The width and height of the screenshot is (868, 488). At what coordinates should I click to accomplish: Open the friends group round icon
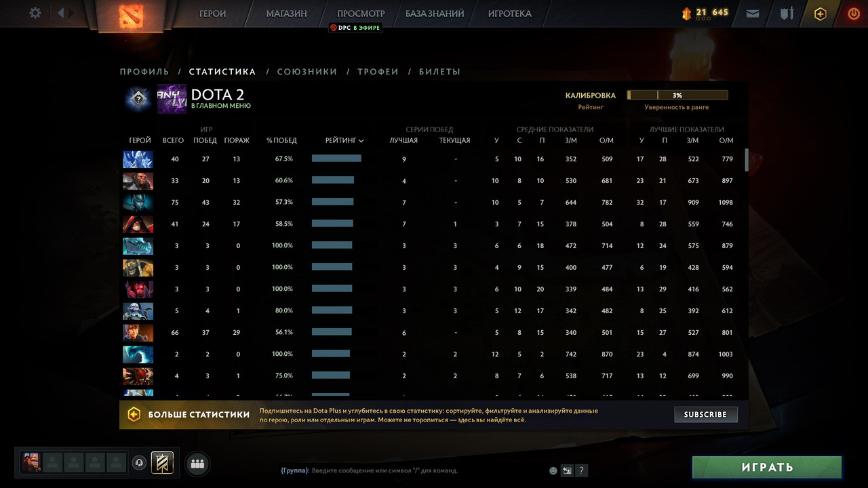(197, 464)
